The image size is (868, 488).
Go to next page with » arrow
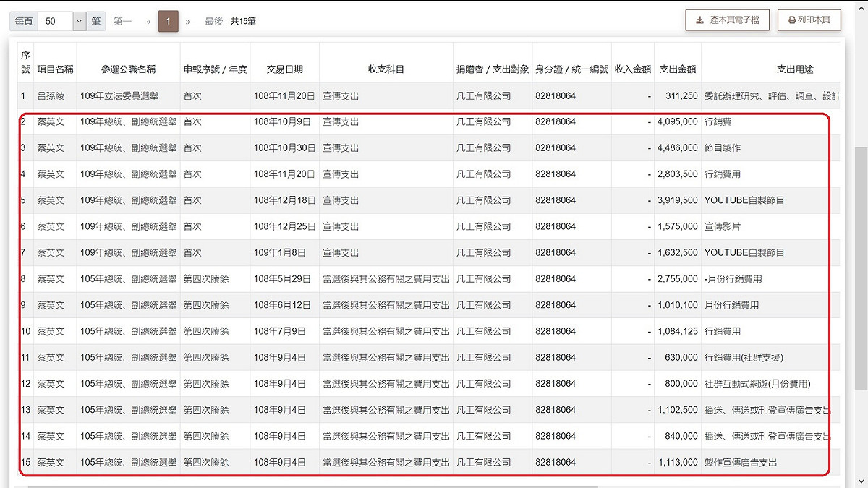point(188,21)
